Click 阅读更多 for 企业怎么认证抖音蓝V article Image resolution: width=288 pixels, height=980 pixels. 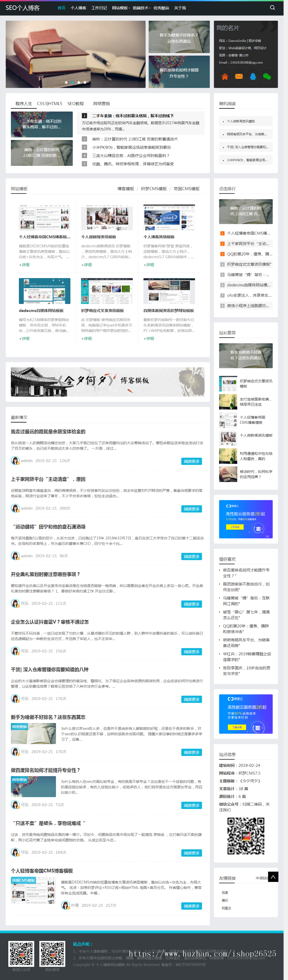pyautogui.click(x=192, y=652)
